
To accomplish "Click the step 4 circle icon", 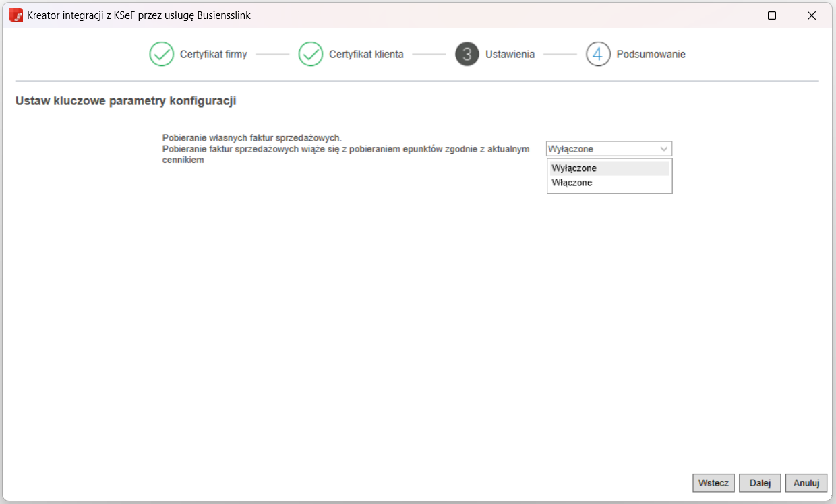I will pyautogui.click(x=598, y=54).
